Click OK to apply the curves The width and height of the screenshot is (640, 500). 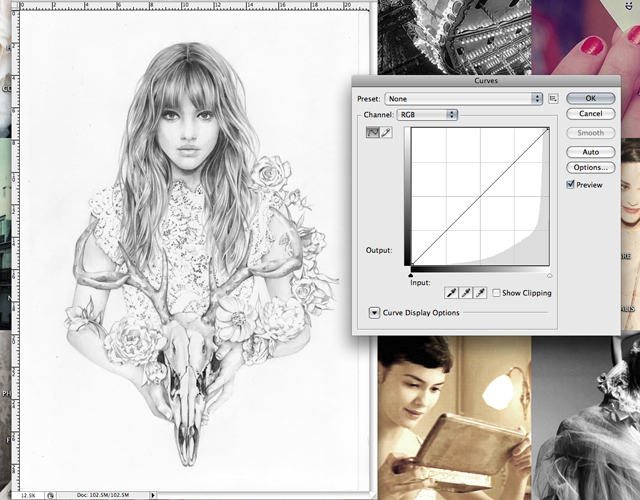(590, 98)
